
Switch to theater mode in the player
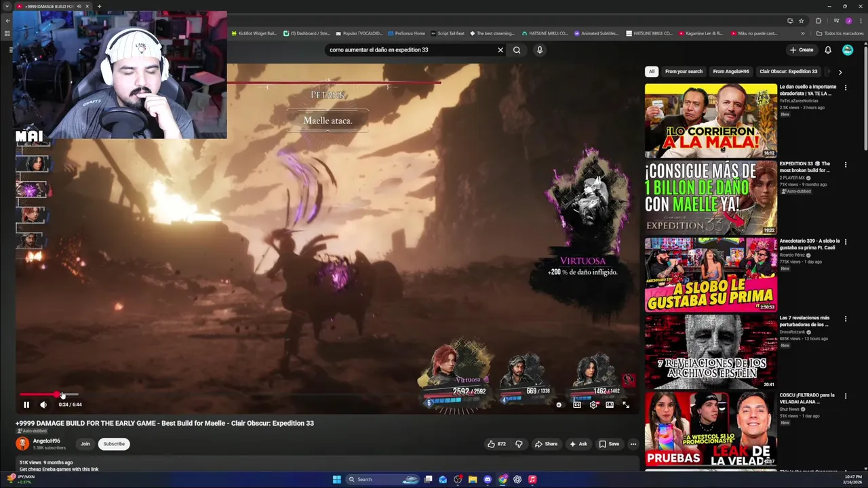pos(610,405)
